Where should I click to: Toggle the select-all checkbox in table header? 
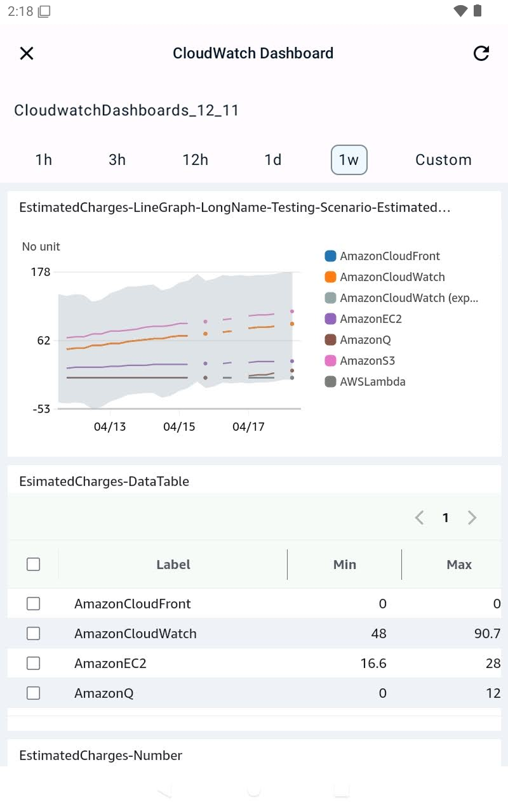click(x=34, y=564)
